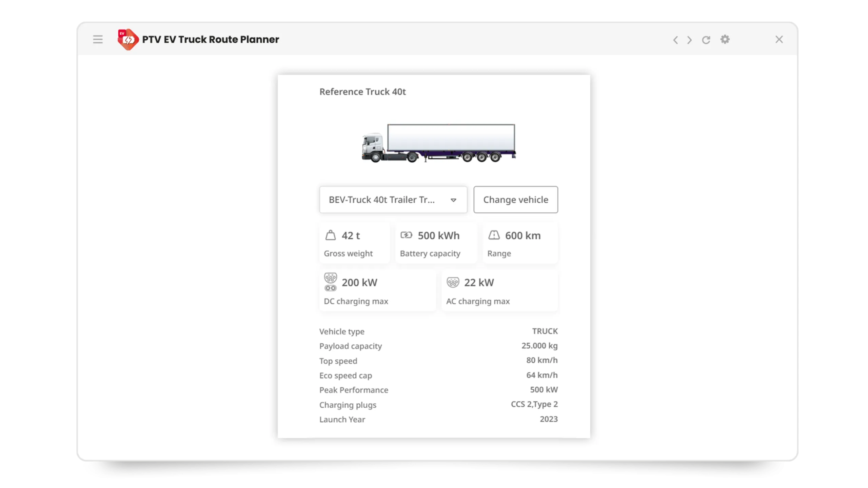Image resolution: width=868 pixels, height=488 pixels.
Task: Click the truck image
Action: click(439, 143)
